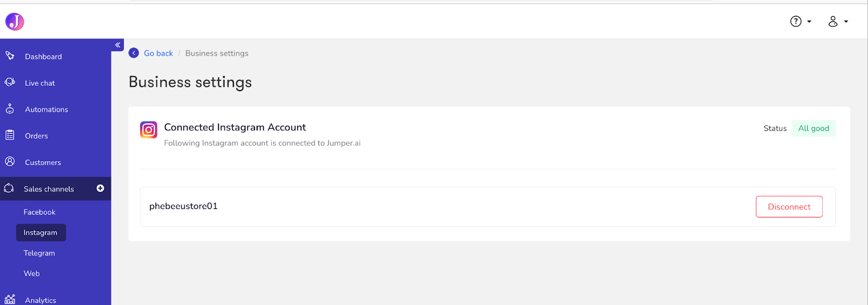Open the Dashboard rocket icon
This screenshot has width=868, height=305.
10,56
